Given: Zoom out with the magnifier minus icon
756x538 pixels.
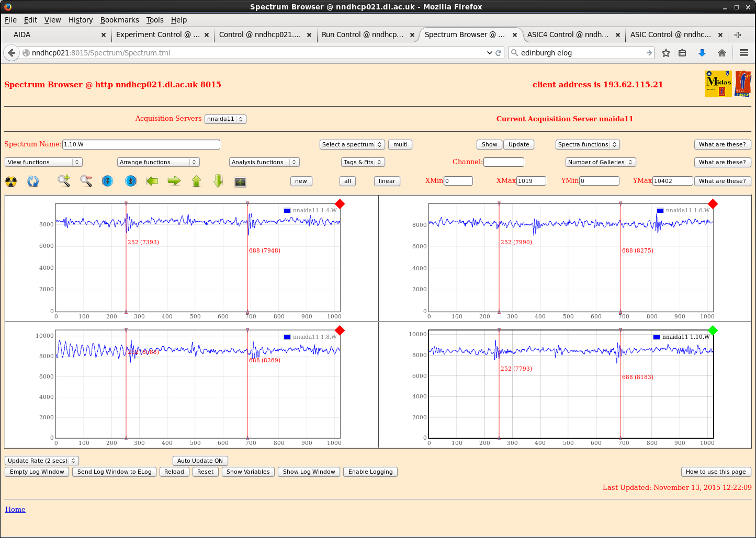Looking at the screenshot, I should tap(86, 181).
